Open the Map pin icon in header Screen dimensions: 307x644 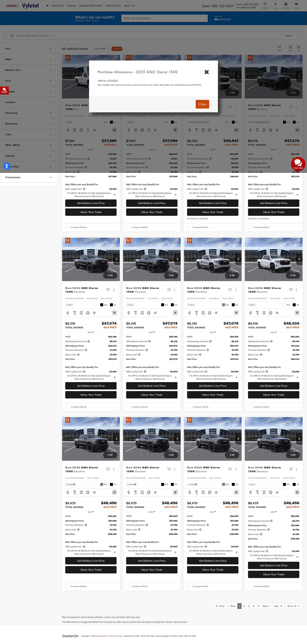tap(275, 4)
